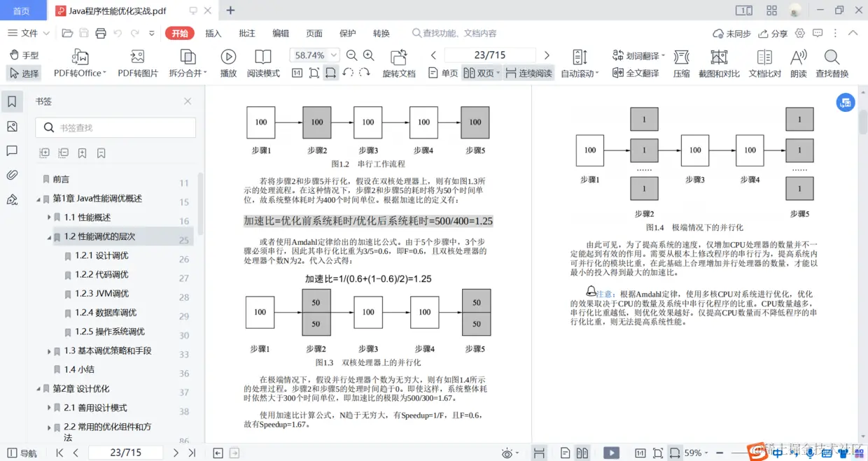Open 截图和对比 screenshot compare tool
Image resolution: width=868 pixels, height=461 pixels.
(719, 64)
